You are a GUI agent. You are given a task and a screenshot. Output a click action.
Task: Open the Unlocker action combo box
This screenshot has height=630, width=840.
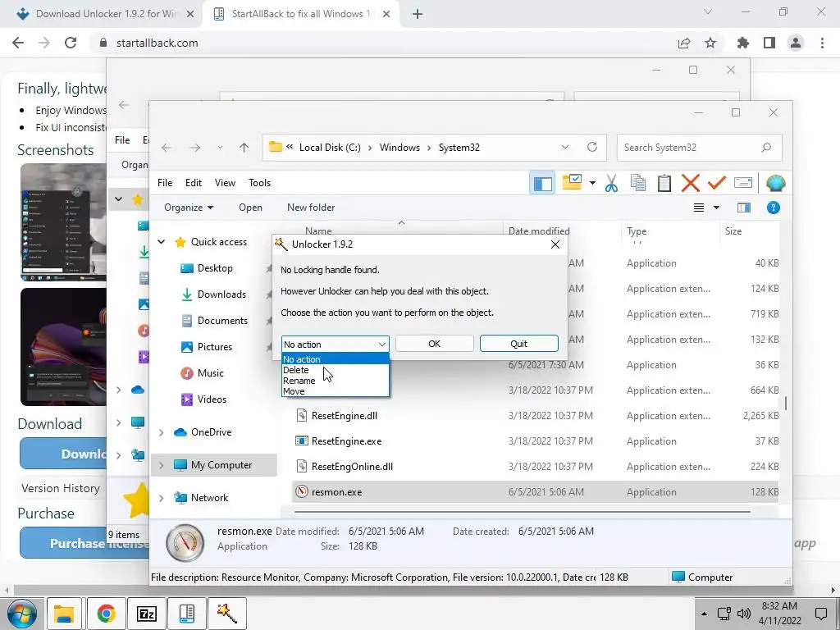click(335, 344)
